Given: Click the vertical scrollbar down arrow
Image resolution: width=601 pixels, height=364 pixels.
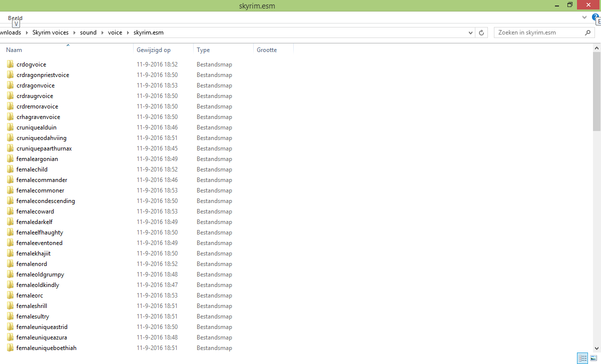Looking at the screenshot, I should (596, 348).
